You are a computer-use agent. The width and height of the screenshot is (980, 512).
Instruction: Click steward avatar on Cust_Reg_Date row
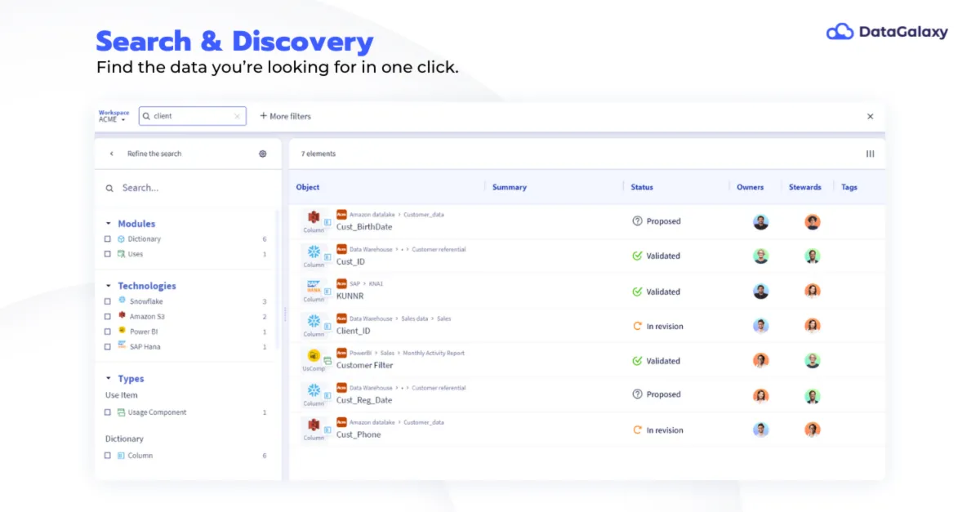pyautogui.click(x=812, y=395)
